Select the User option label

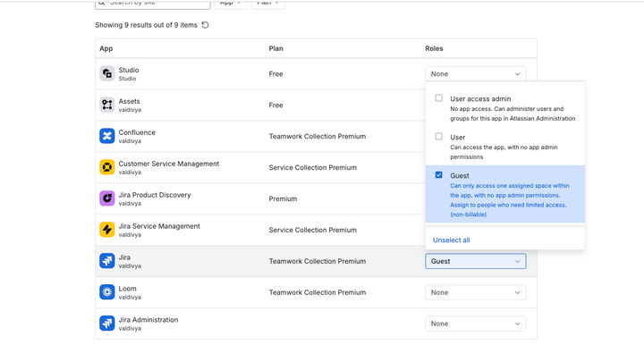458,137
